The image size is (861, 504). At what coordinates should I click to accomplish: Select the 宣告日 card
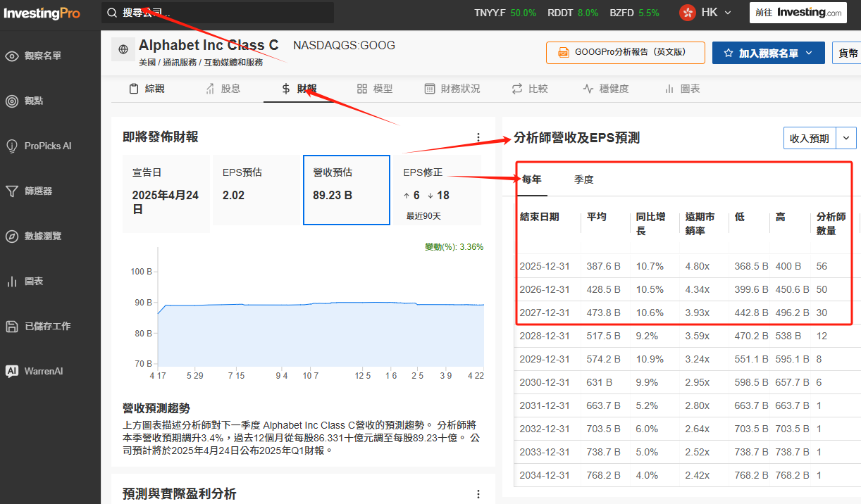(166, 194)
